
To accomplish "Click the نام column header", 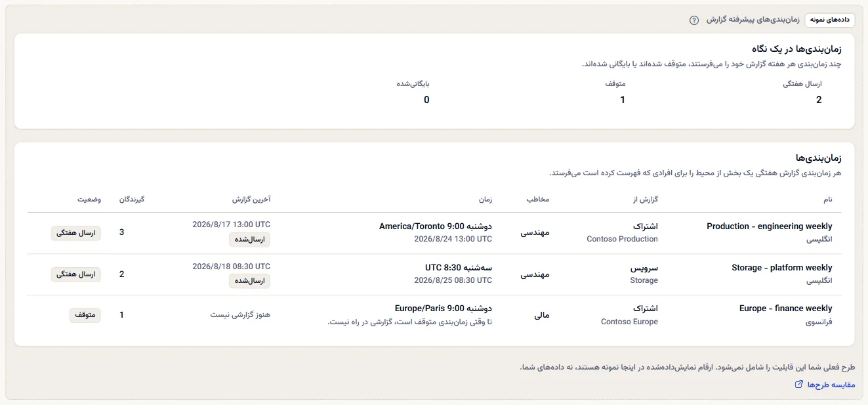I will coord(828,199).
